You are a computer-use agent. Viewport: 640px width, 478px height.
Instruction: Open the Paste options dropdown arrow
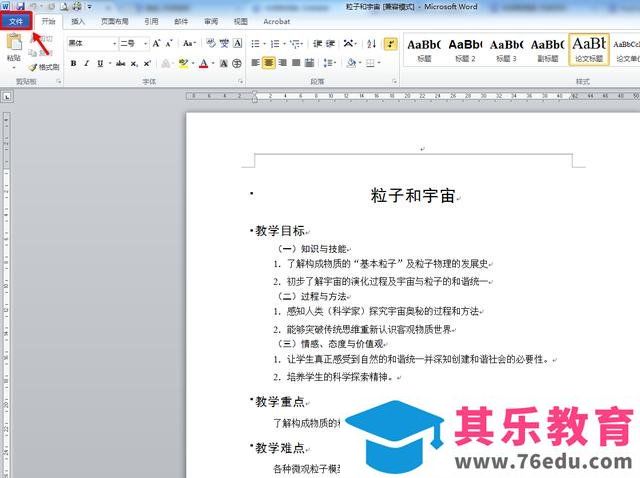click(x=14, y=67)
